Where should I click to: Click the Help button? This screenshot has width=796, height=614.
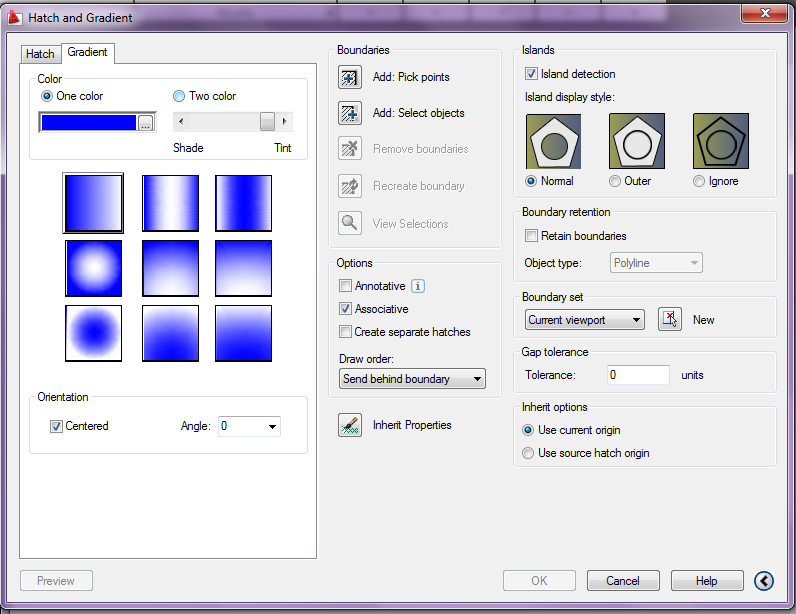click(707, 580)
